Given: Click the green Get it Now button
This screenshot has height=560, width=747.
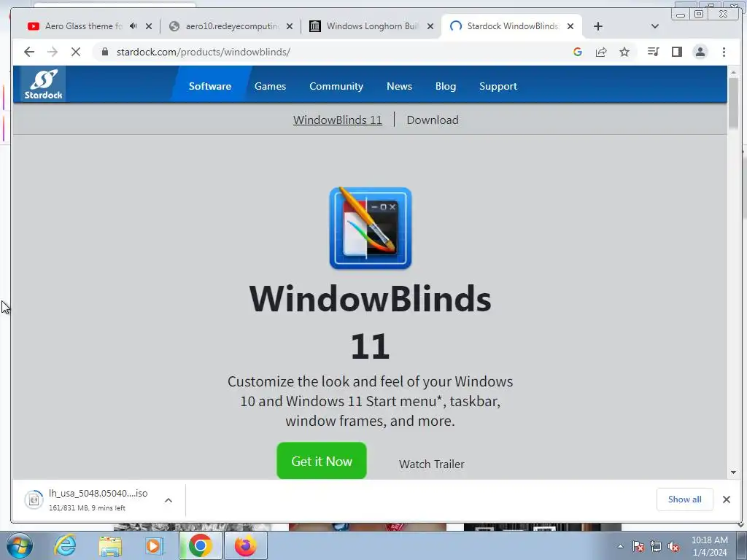Looking at the screenshot, I should tap(322, 461).
